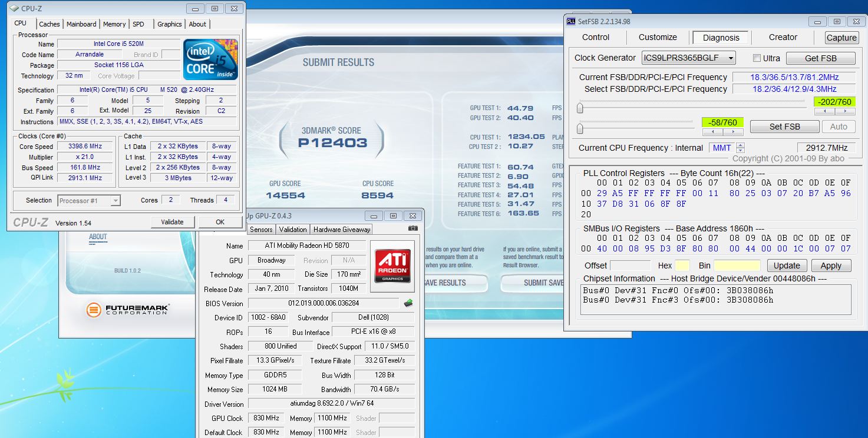The height and width of the screenshot is (438, 868).
Task: Click the Validate button in CPU-Z
Action: coord(172,222)
